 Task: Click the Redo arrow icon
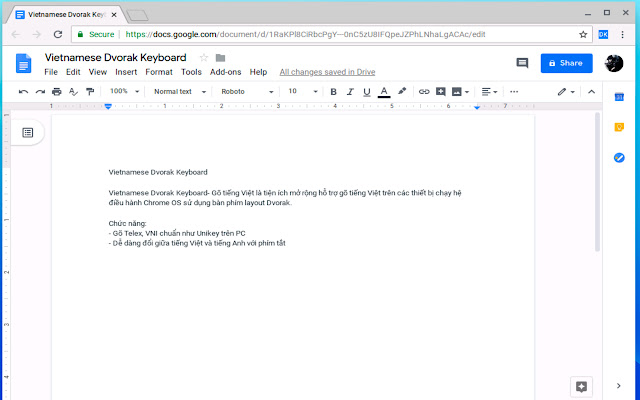(x=40, y=92)
